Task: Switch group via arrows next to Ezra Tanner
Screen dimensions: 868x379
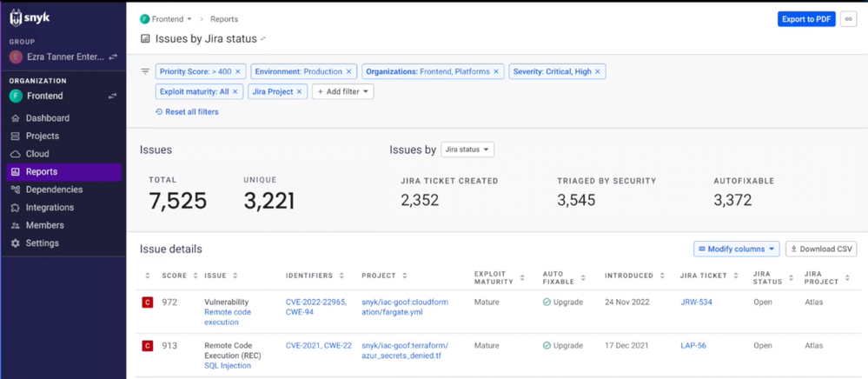Action: 113,57
